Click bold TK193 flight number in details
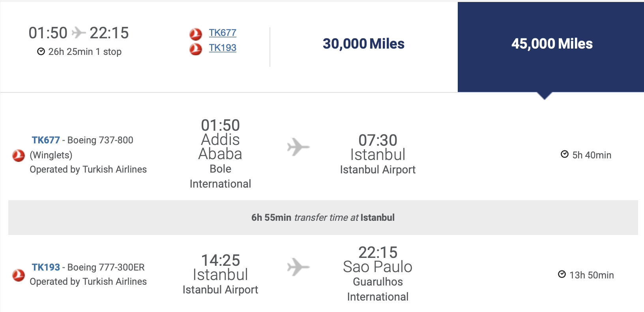644x312 pixels. (46, 267)
